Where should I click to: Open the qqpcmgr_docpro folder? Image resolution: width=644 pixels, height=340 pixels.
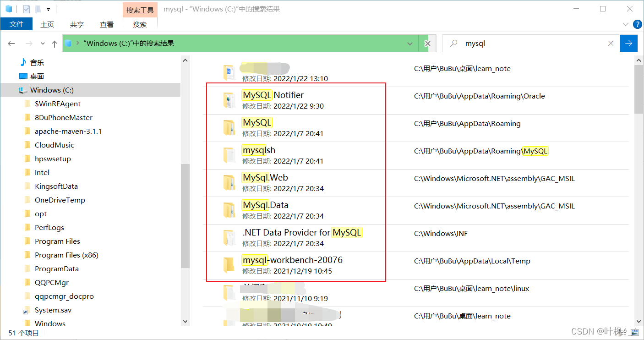click(64, 296)
